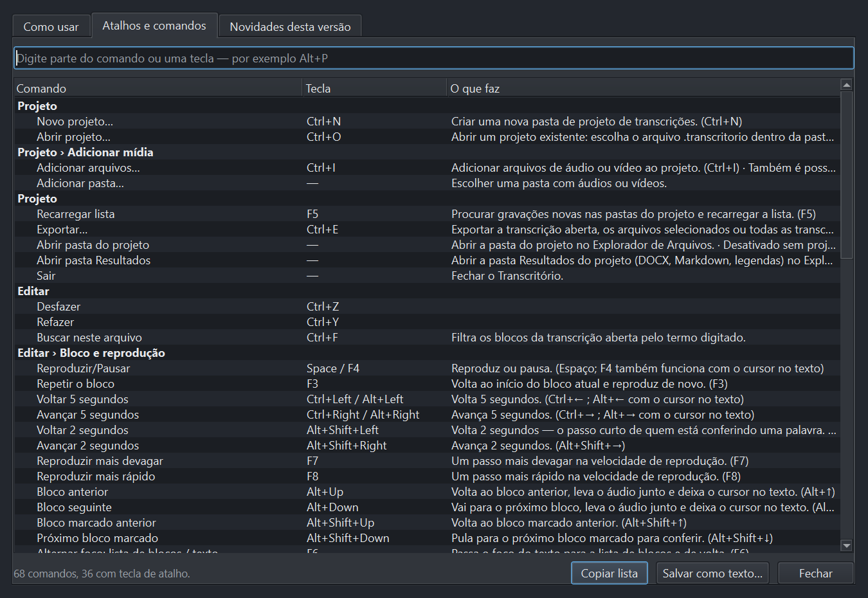Screen dimensions: 868x598
Task: Select the Reproduzir/Pausar command row
Action: pos(427,368)
